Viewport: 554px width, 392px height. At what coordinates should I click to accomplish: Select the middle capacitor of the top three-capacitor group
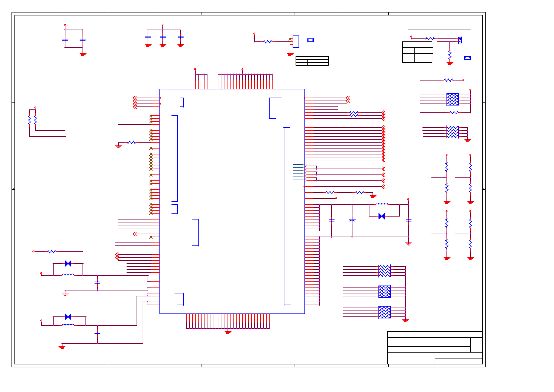163,37
